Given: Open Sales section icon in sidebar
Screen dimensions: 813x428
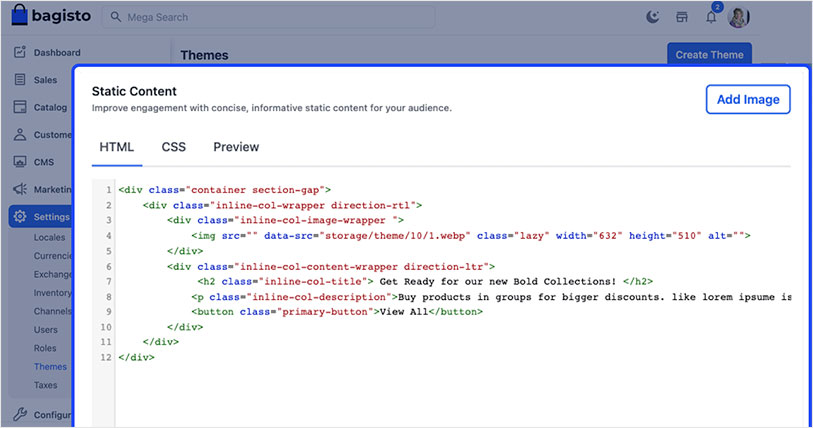Looking at the screenshot, I should pyautogui.click(x=21, y=80).
